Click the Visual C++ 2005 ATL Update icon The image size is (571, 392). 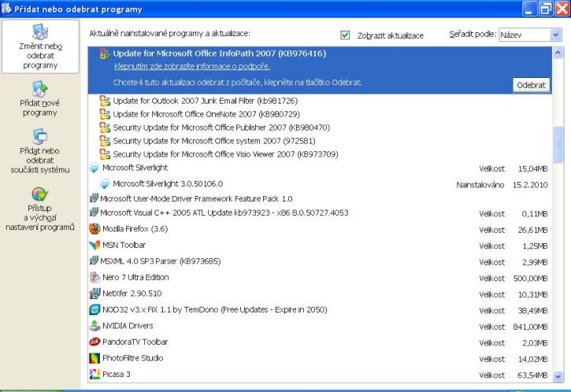94,213
